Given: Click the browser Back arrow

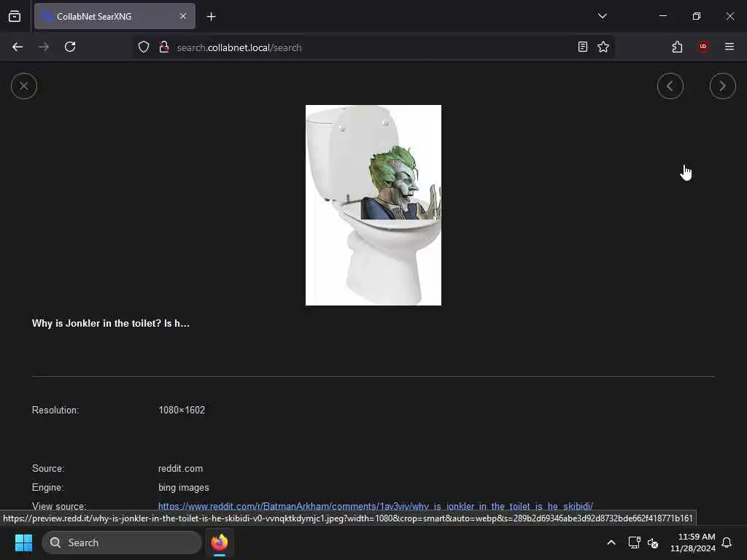Looking at the screenshot, I should click(18, 47).
